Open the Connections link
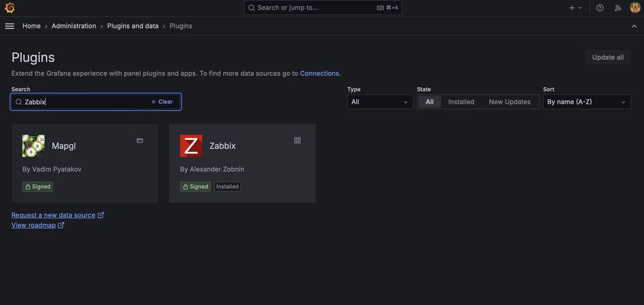This screenshot has width=644, height=305. pos(319,74)
